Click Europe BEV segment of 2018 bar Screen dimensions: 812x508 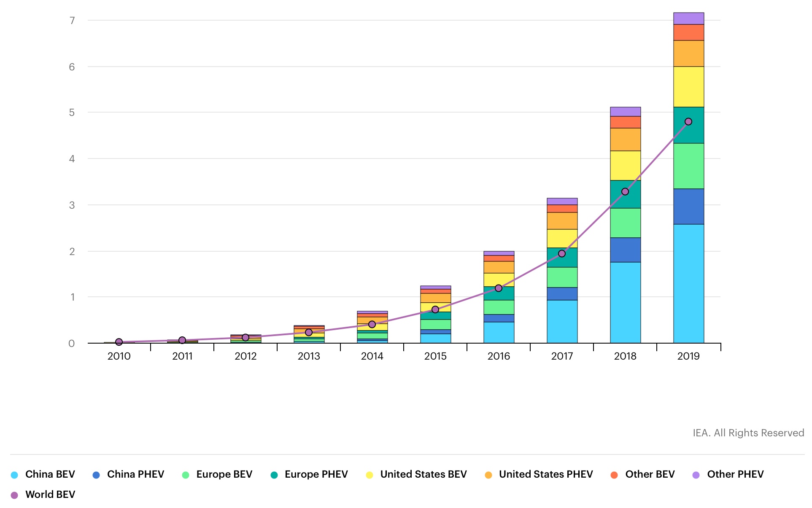point(625,223)
